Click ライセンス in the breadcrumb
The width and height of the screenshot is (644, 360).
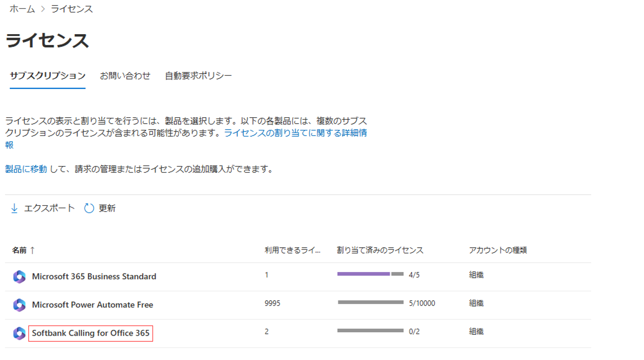point(72,9)
